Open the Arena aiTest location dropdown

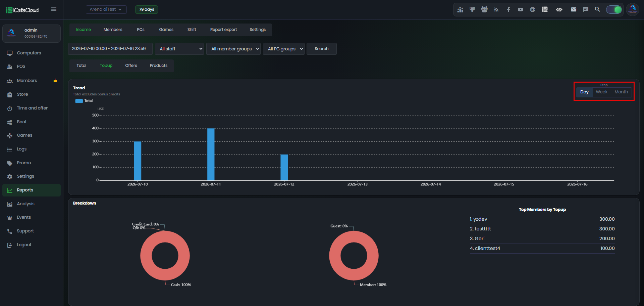coord(106,9)
